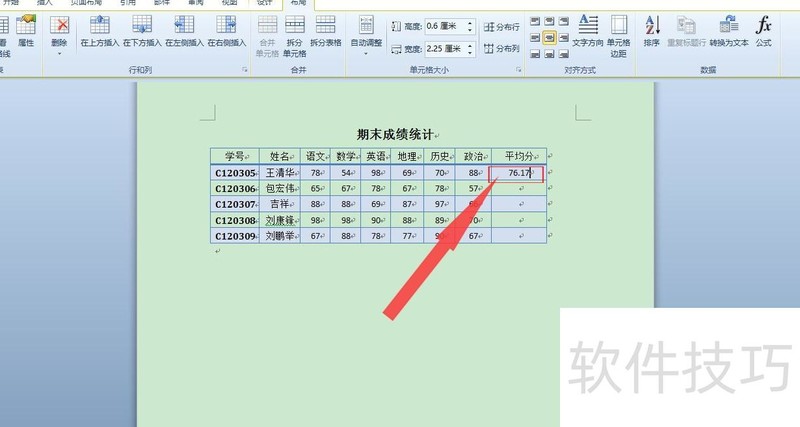Click Split Table (拆分表格)

326,32
